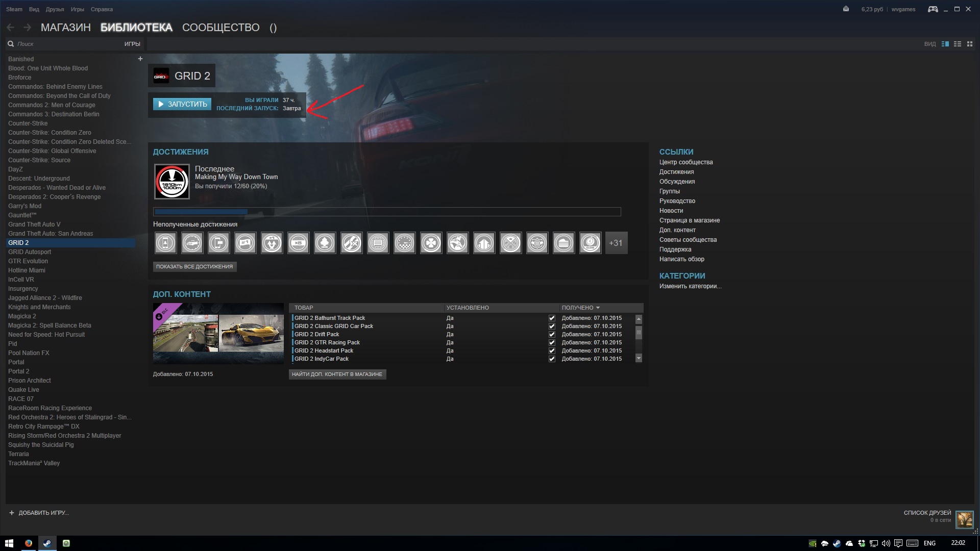Open the Справка menu
The height and width of the screenshot is (551, 980).
(102, 9)
